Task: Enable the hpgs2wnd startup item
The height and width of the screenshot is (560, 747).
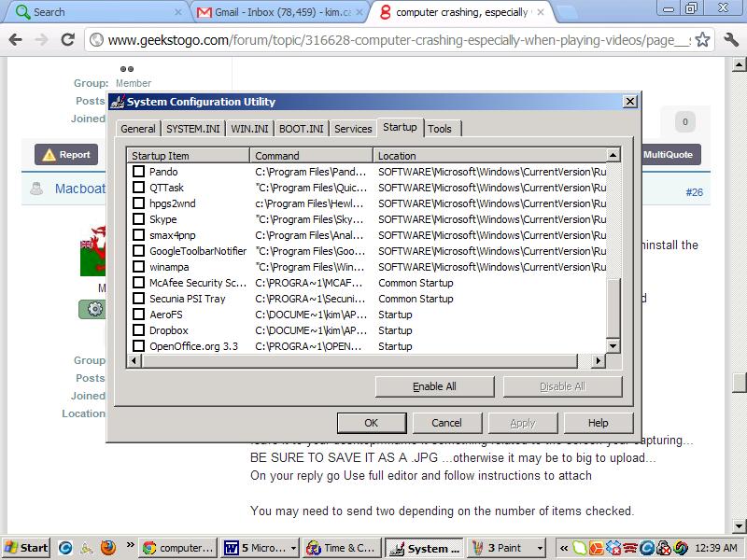Action: point(138,203)
